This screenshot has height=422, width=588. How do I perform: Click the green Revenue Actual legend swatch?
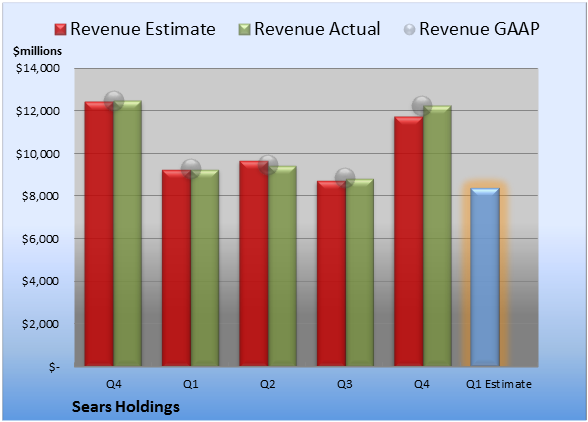244,30
